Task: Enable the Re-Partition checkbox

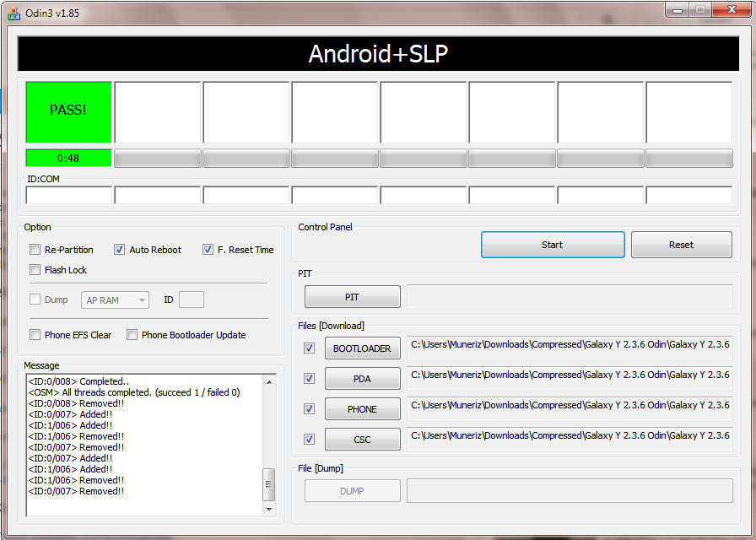Action: (35, 249)
